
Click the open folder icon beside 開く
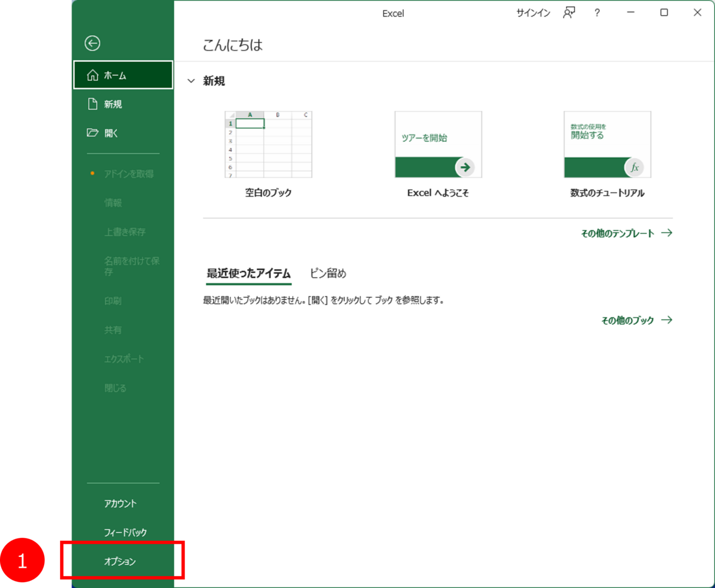[x=92, y=133]
